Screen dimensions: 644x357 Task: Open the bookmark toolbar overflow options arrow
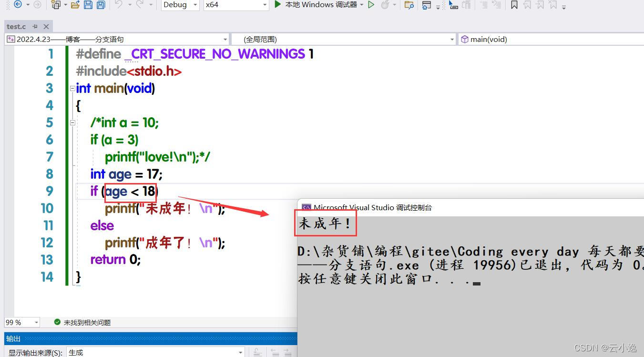(564, 7)
